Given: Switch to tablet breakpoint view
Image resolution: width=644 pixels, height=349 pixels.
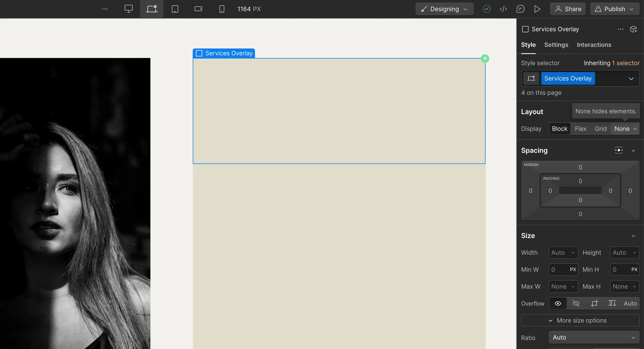Looking at the screenshot, I should pyautogui.click(x=175, y=9).
